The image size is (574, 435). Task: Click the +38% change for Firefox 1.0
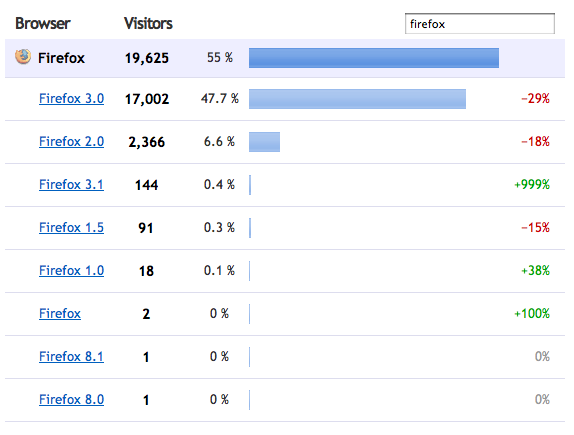pyautogui.click(x=535, y=271)
